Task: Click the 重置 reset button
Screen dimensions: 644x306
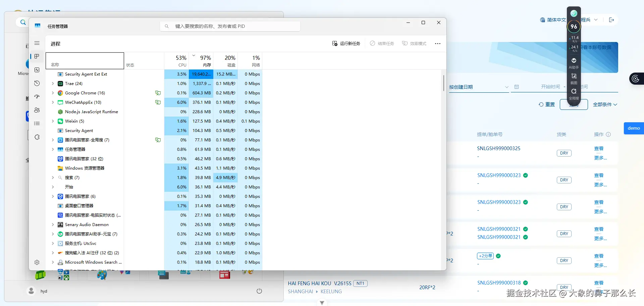Action: (547, 104)
